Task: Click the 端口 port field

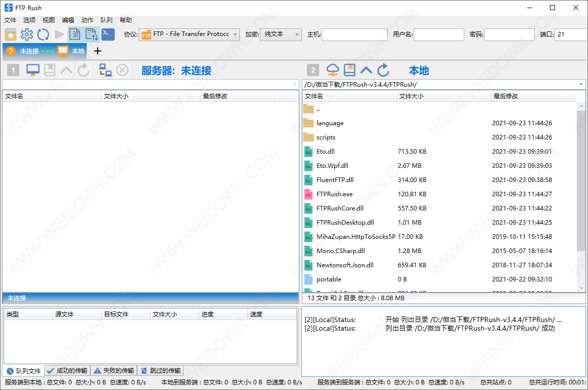Action: [570, 34]
